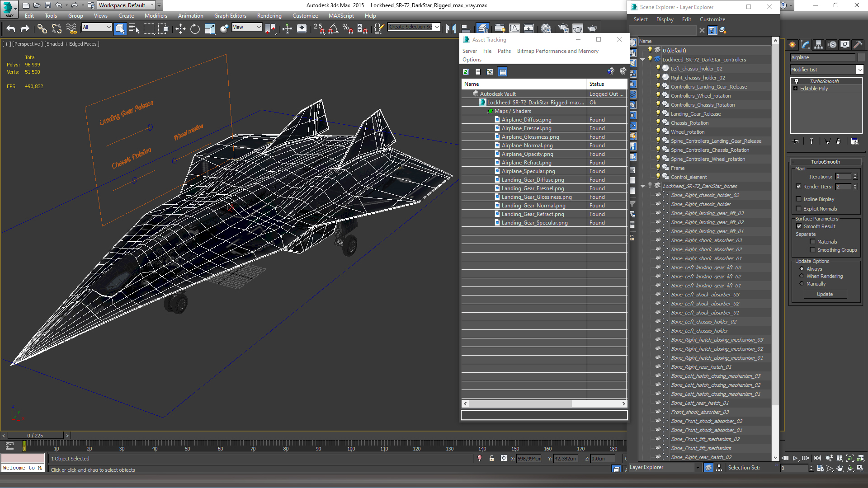Activate the Select Object tool

point(120,29)
